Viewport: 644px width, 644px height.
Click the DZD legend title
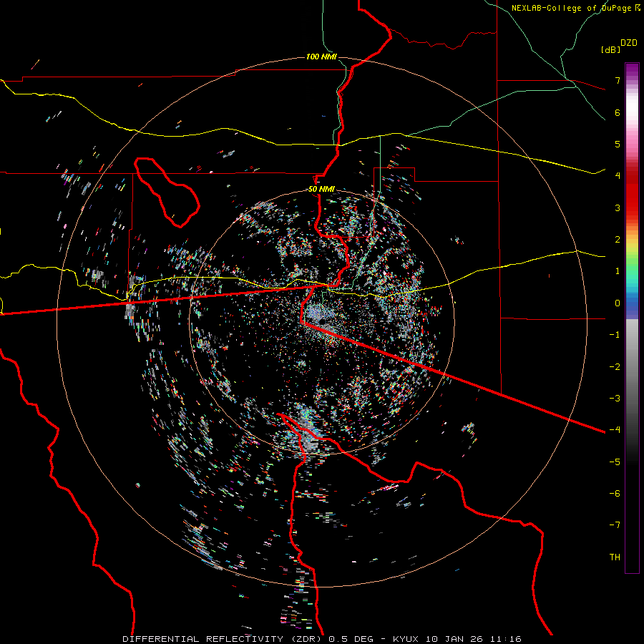(x=629, y=43)
